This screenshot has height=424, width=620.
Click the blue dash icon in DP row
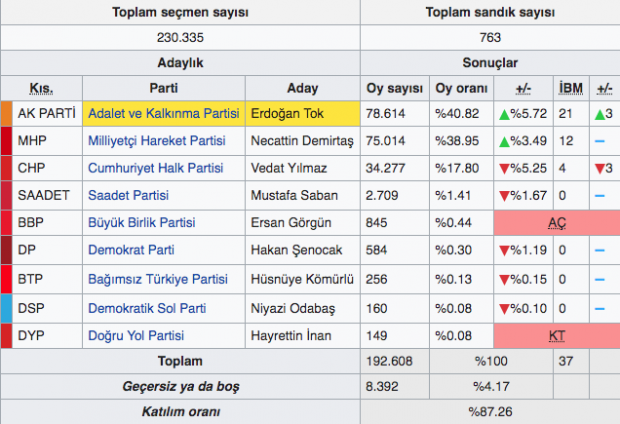(x=599, y=250)
